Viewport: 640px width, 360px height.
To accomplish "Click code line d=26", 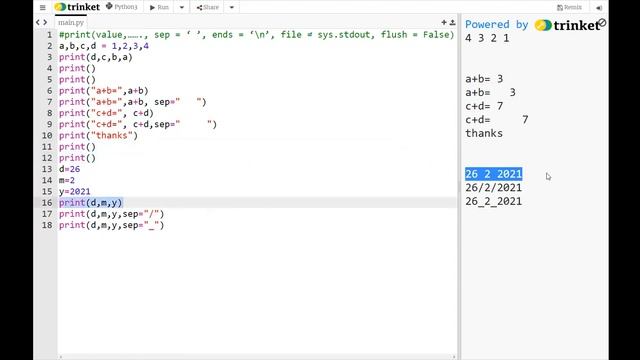I will [x=69, y=169].
